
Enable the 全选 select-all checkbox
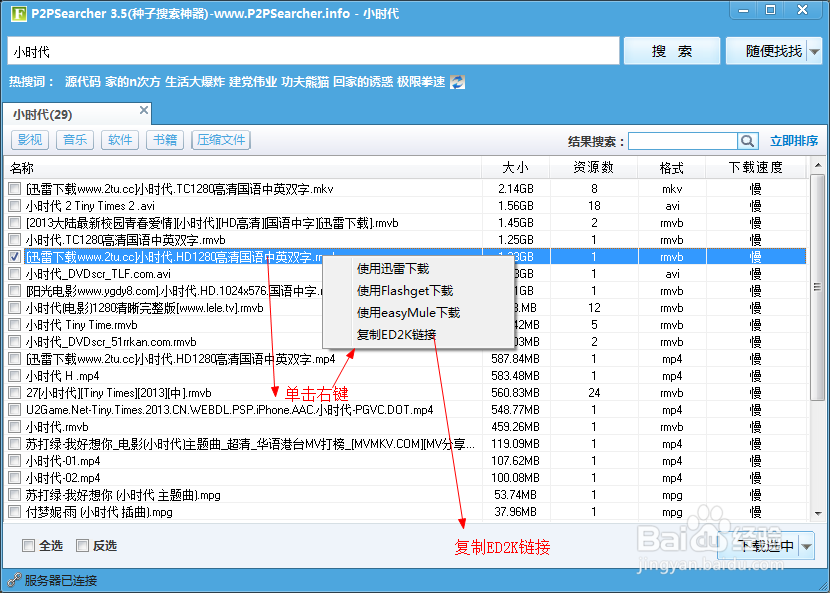pos(28,545)
